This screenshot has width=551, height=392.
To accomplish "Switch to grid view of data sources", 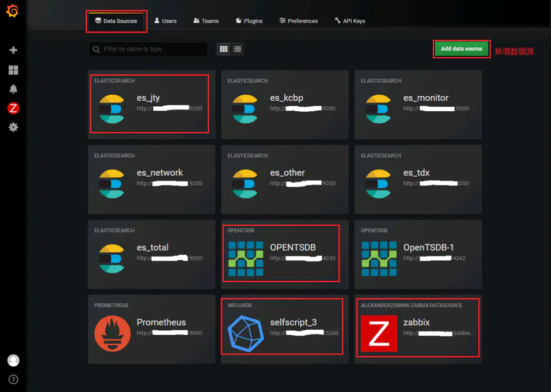I will (224, 49).
